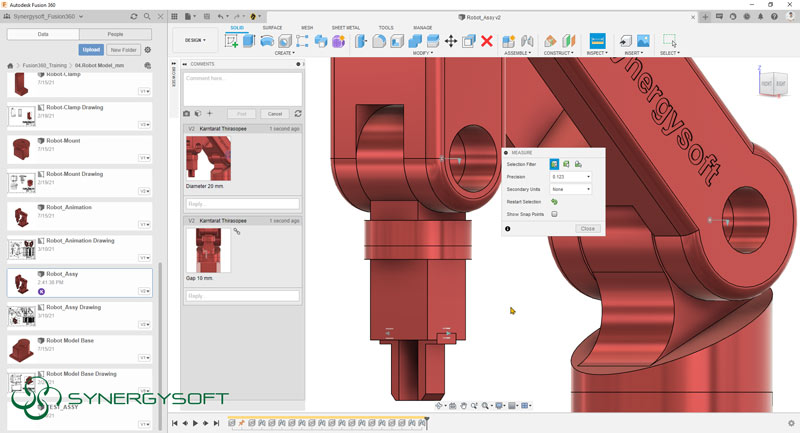The width and height of the screenshot is (800, 433).
Task: Click the search icon in data panel
Action: pyautogui.click(x=148, y=17)
